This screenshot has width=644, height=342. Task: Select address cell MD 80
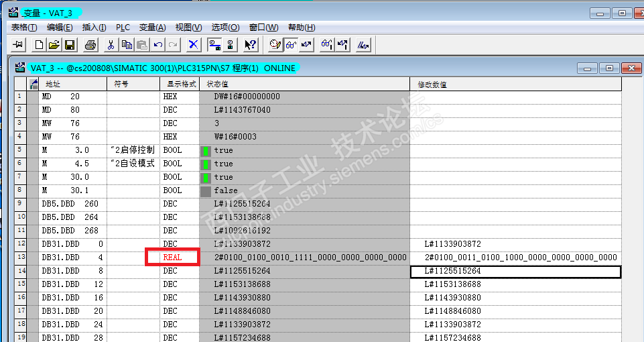point(72,110)
